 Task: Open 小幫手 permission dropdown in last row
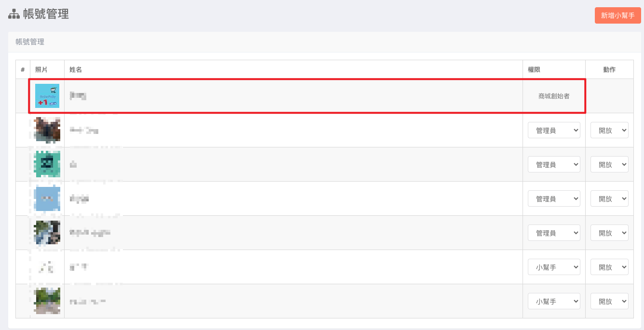554,302
